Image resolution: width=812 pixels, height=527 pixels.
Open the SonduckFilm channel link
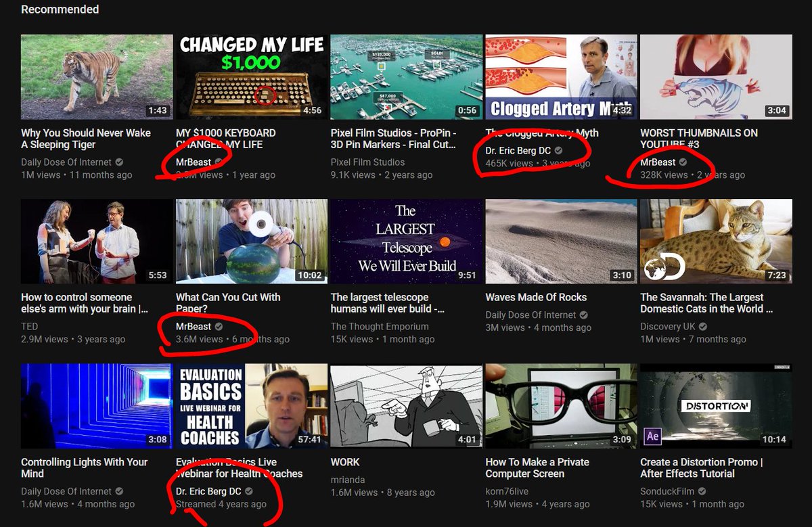(669, 491)
